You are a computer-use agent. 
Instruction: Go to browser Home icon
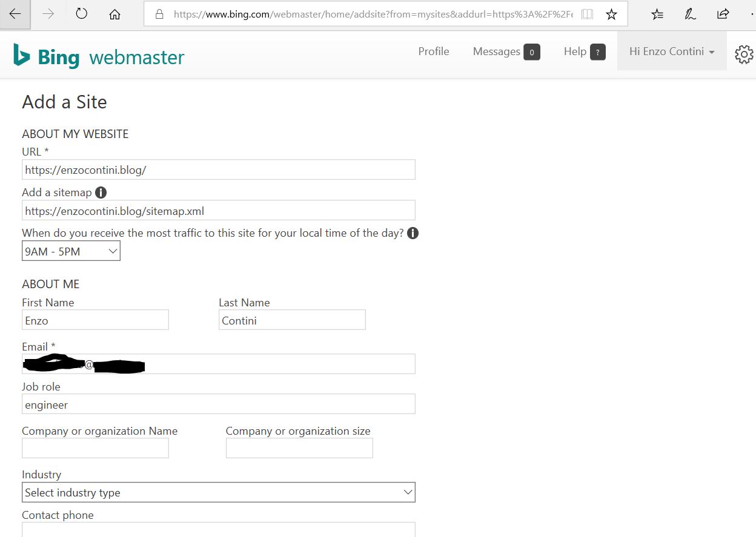coord(114,15)
